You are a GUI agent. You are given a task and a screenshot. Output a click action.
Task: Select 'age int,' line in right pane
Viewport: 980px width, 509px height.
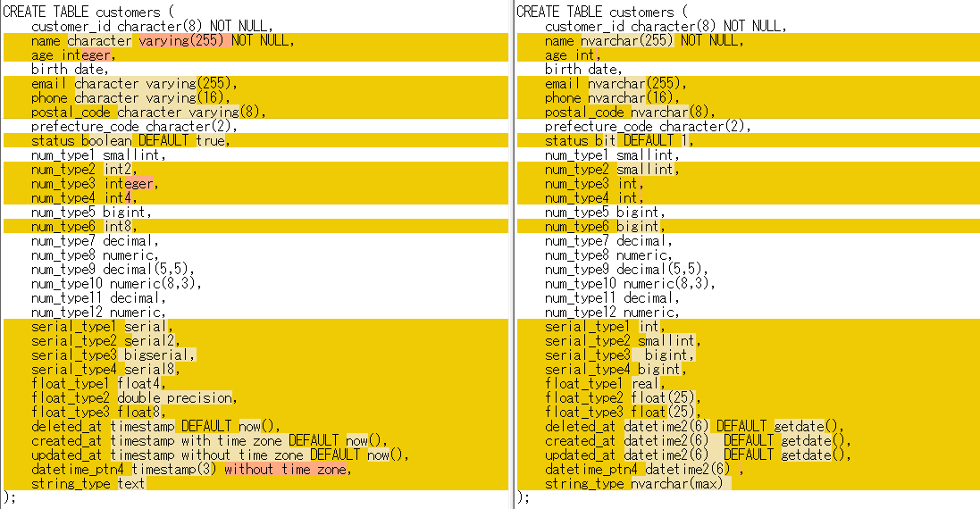pos(574,55)
